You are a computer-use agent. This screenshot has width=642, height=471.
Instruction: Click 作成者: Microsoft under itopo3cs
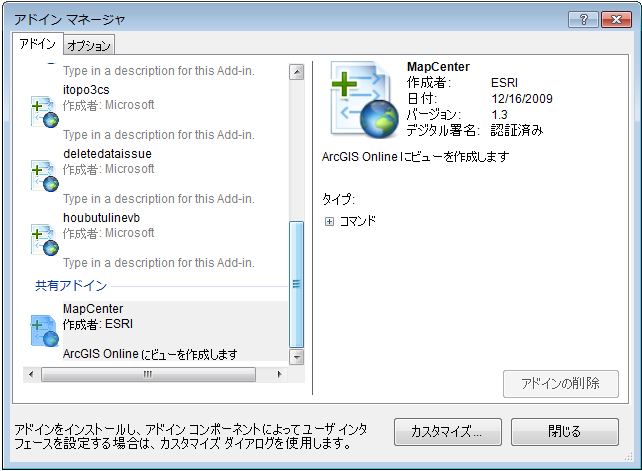109,105
